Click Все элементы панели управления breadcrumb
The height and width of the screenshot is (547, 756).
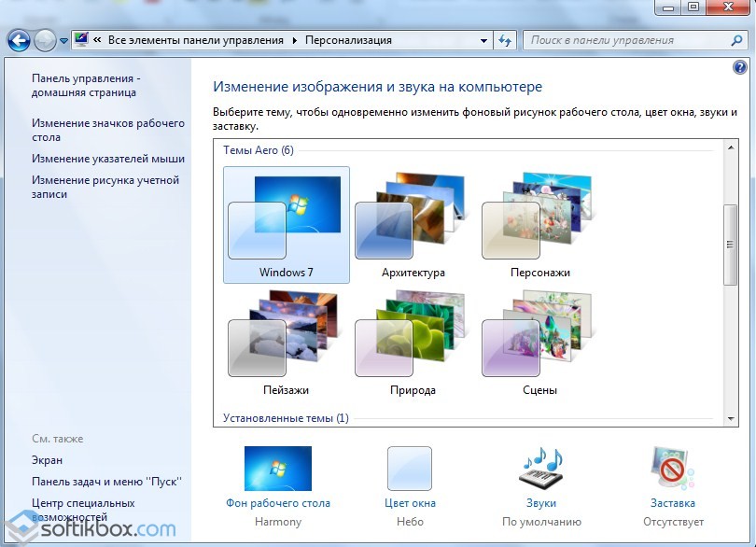coord(198,40)
